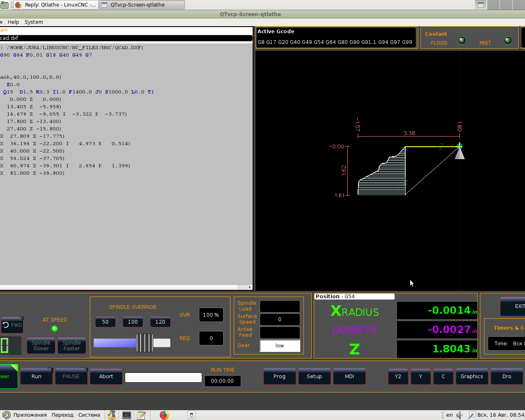Click the power button at bottom left
This screenshot has height=420, width=525.
coord(8,376)
